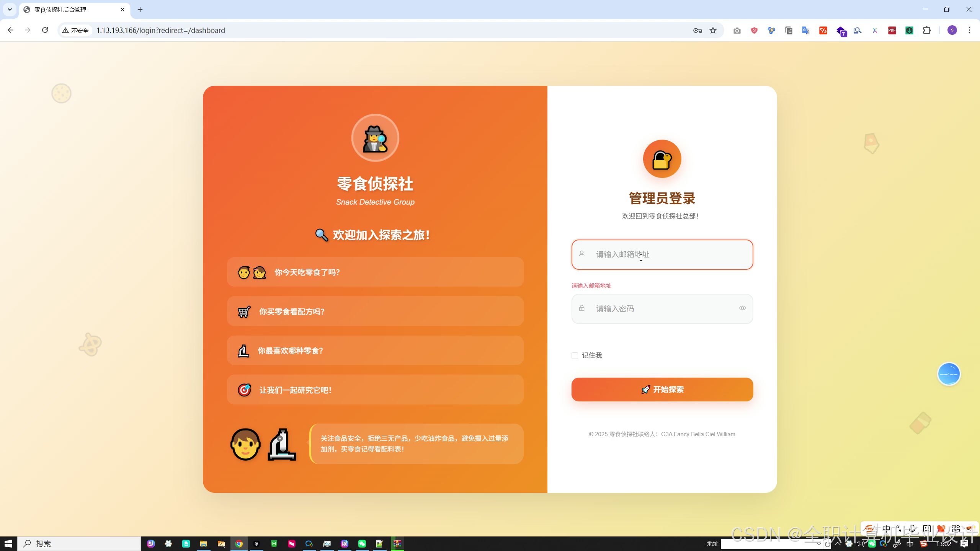The height and width of the screenshot is (551, 980).
Task: Click the blue floating assistant bubble
Action: 949,374
